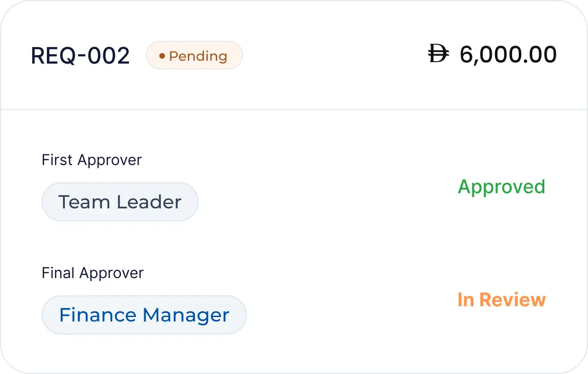588x374 pixels.
Task: Click the orange In Review status text
Action: pyautogui.click(x=501, y=300)
